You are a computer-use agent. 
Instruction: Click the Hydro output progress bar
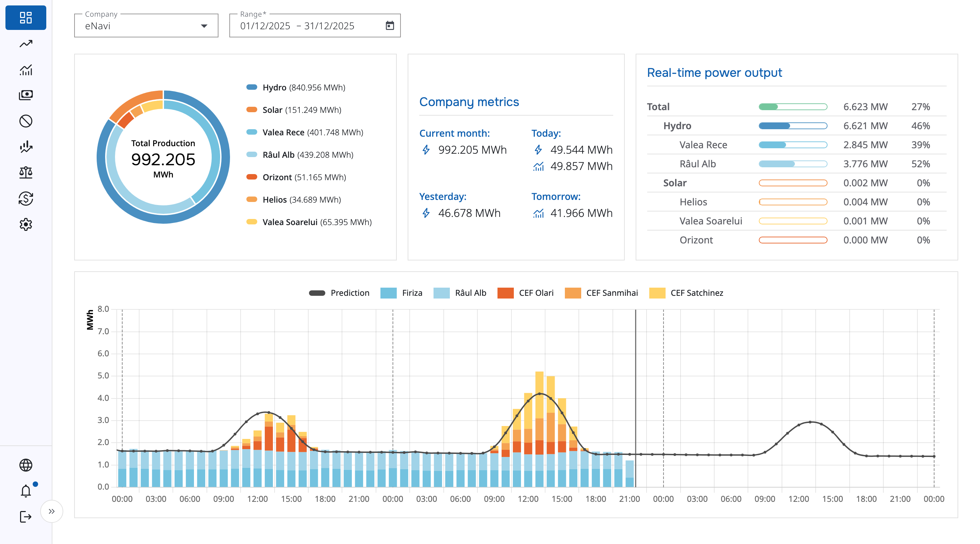[793, 125]
